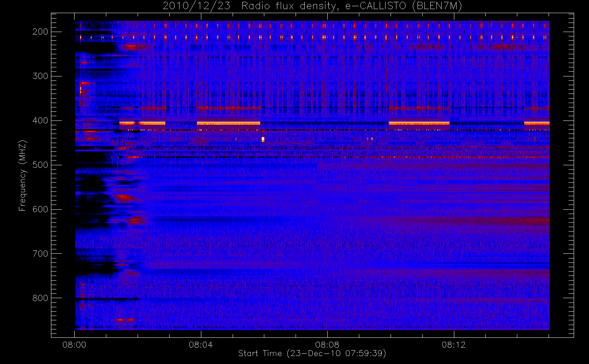Image resolution: width=589 pixels, height=364 pixels.
Task: Click the 08:12 time axis label
Action: (454, 345)
